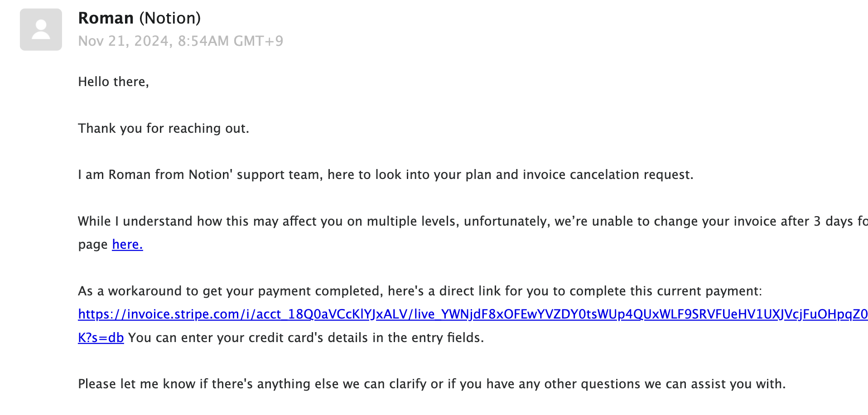Open the invoice.stripe.com payment link
The image size is (868, 415).
coord(473,314)
